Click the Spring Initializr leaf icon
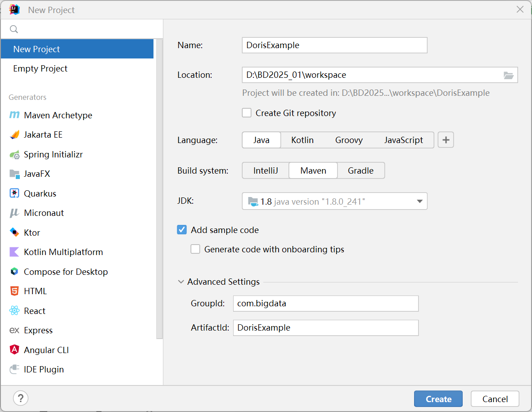Screen dimensions: 532x412 click(x=14, y=155)
